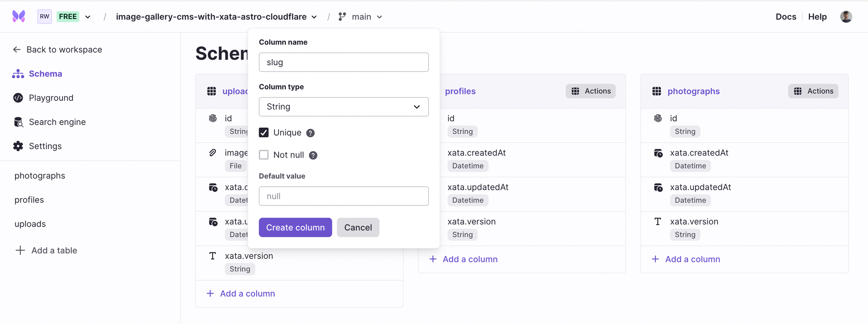The image size is (868, 324).
Task: Uncheck the Unique checkbox
Action: point(264,132)
